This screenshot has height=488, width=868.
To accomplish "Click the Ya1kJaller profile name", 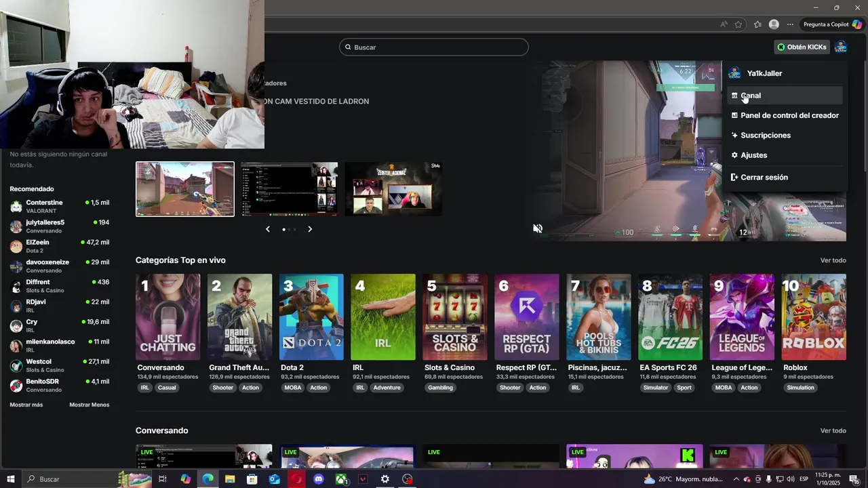I will (764, 73).
